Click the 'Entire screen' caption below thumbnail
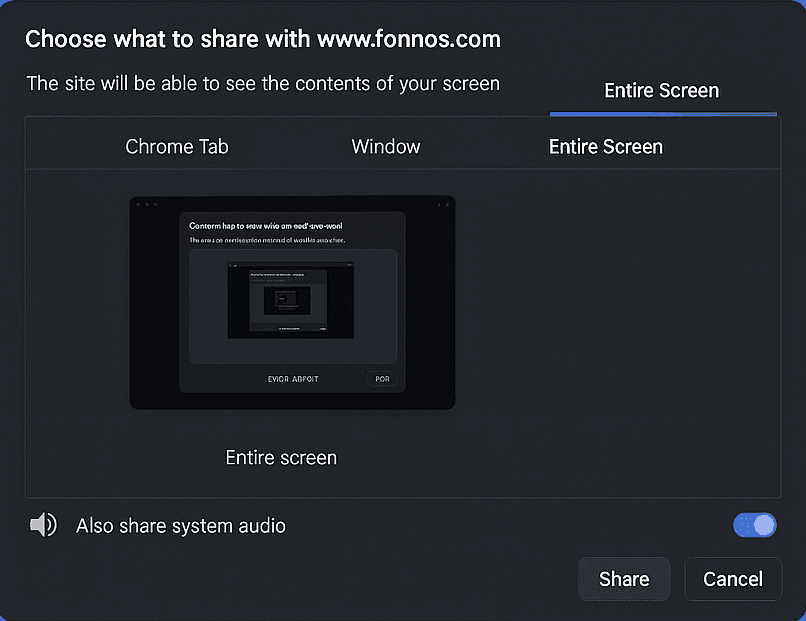The width and height of the screenshot is (806, 621). [x=281, y=458]
